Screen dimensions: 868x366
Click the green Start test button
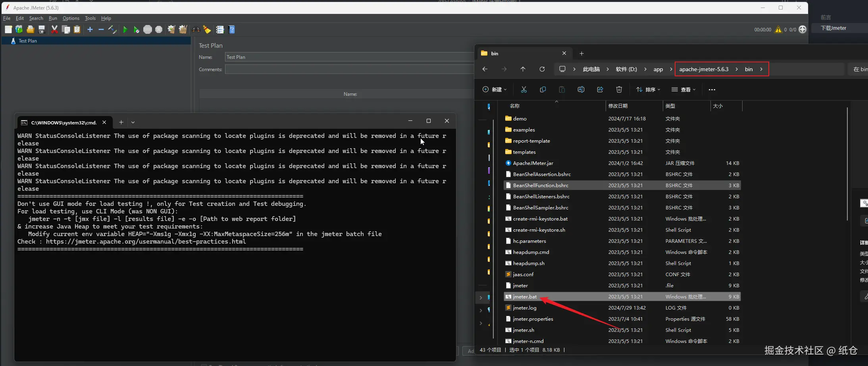click(125, 30)
